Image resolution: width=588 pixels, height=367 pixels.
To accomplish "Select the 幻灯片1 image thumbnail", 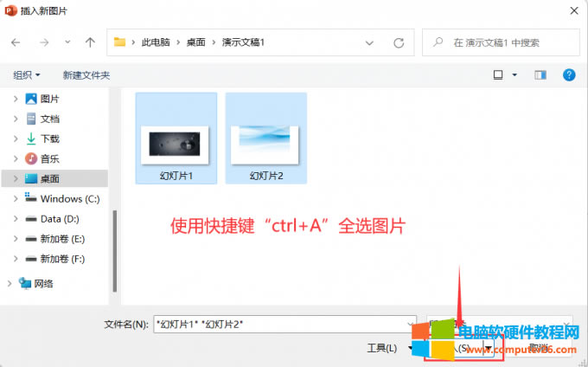I will [176, 138].
